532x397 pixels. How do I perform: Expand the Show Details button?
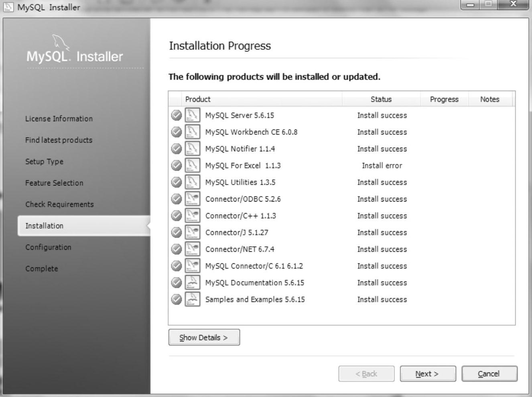pos(204,337)
